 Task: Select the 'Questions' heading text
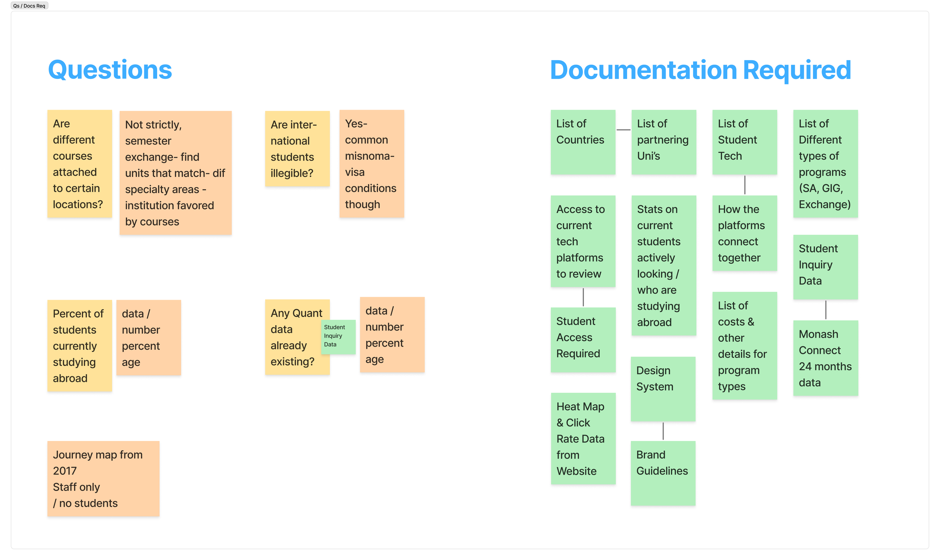pos(110,70)
